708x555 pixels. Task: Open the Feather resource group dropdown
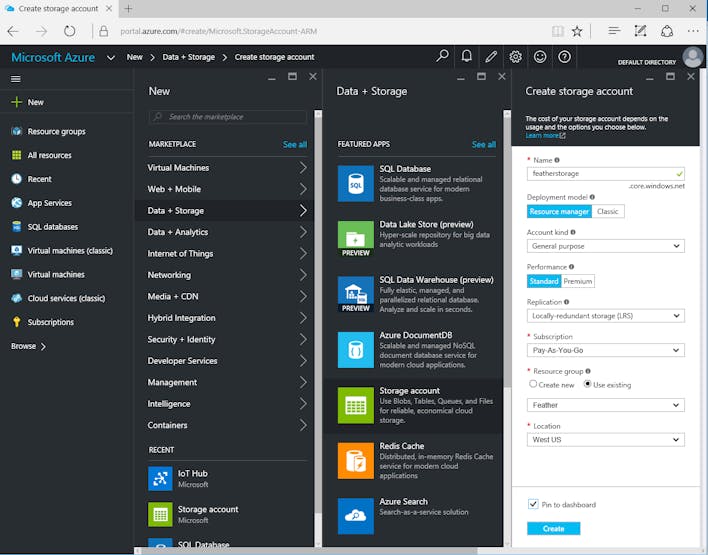(x=606, y=405)
